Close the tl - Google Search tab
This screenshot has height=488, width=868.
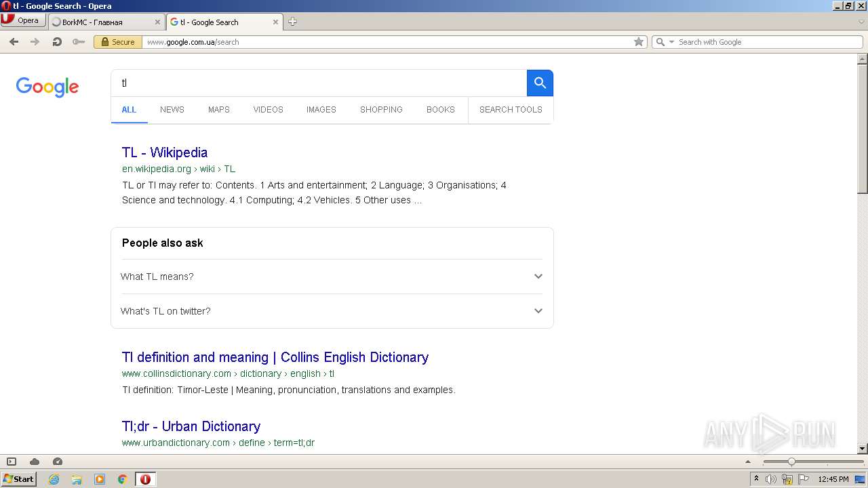click(276, 22)
